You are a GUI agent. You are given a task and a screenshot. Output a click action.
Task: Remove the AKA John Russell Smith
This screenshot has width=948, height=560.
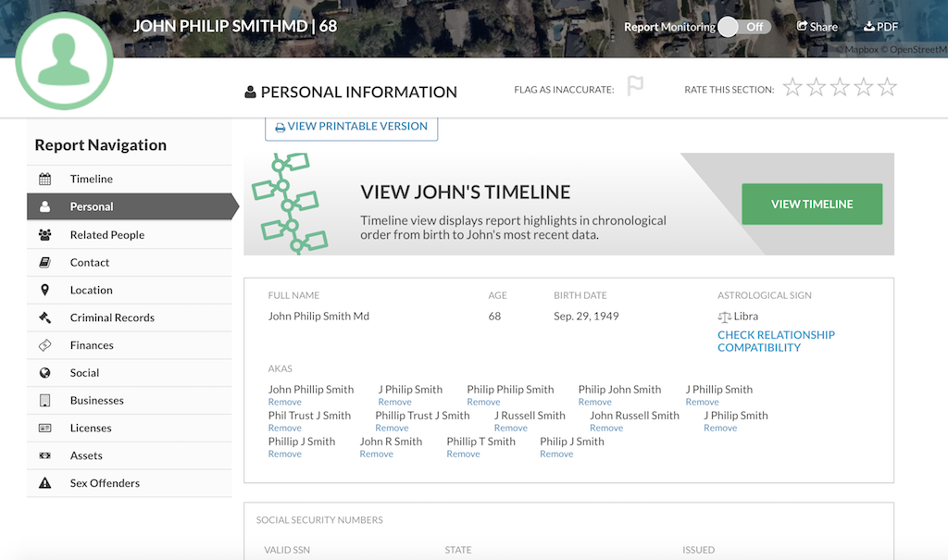[606, 429]
